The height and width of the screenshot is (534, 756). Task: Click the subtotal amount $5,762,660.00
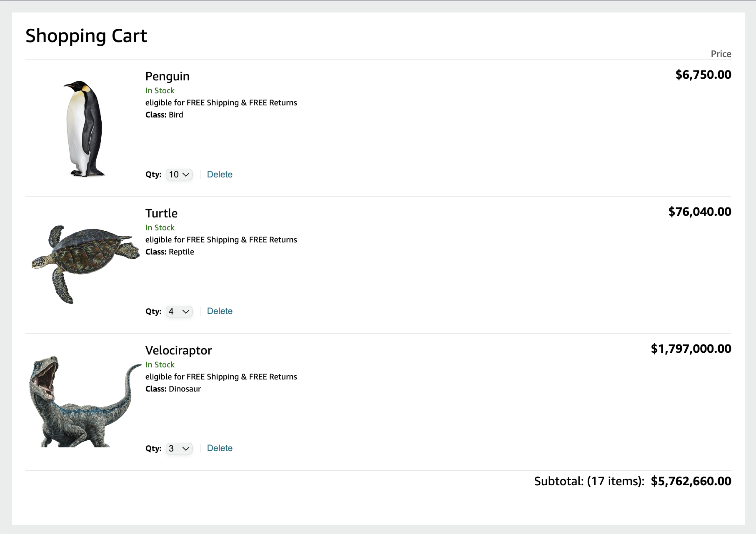691,482
